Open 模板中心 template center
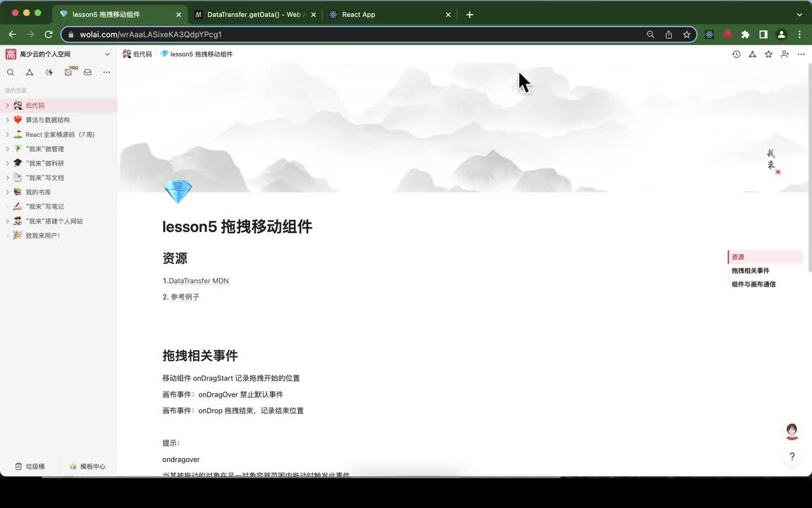Viewport: 812px width, 508px height. 87,466
